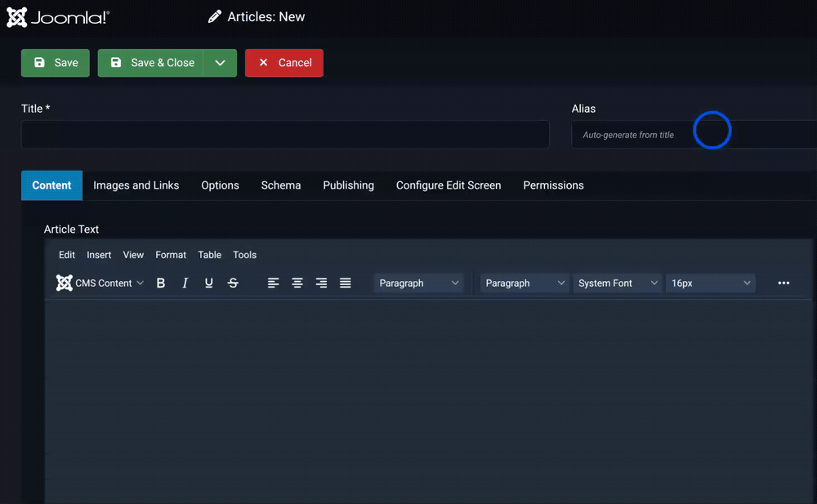817x504 pixels.
Task: Open the Insert menu
Action: tap(99, 255)
